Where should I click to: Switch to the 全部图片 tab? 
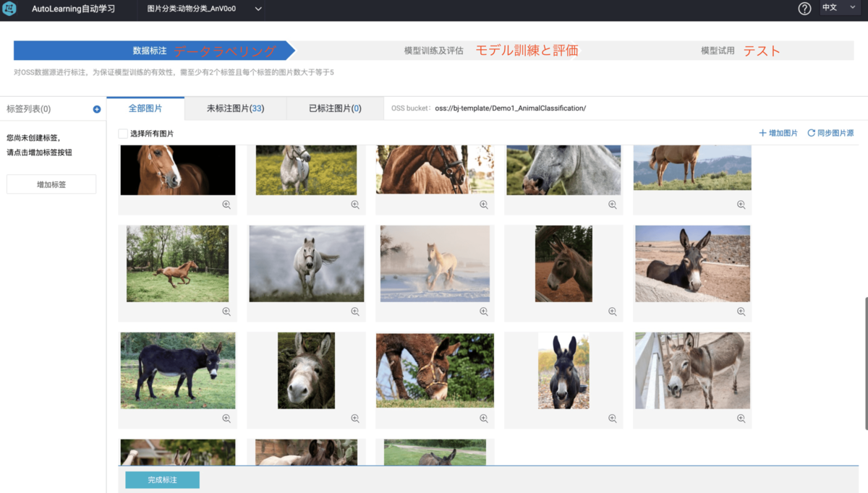click(145, 108)
